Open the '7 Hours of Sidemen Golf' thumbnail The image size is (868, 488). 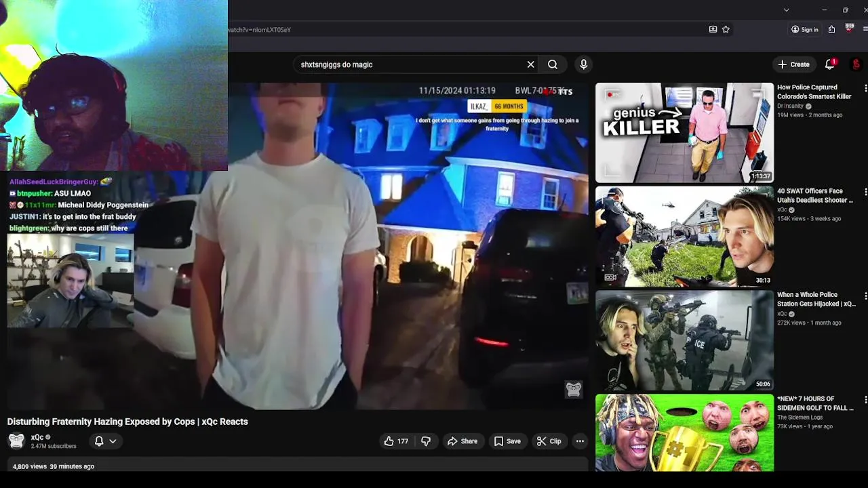coord(684,433)
